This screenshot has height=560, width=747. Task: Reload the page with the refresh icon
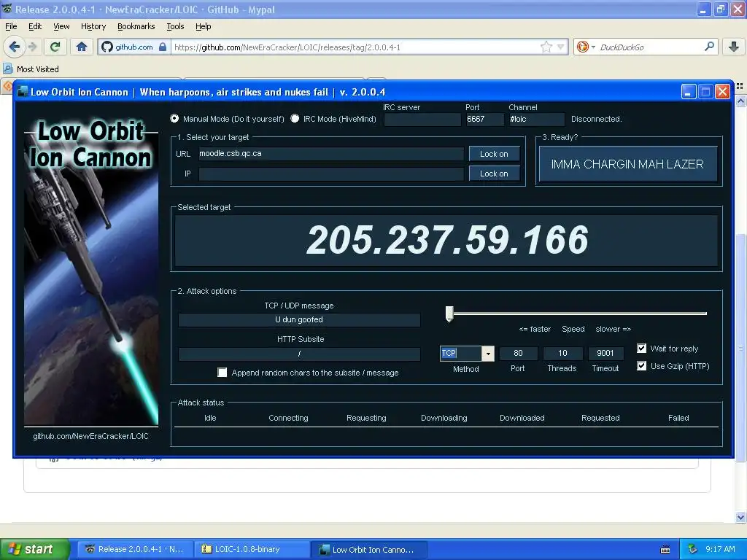[x=55, y=47]
